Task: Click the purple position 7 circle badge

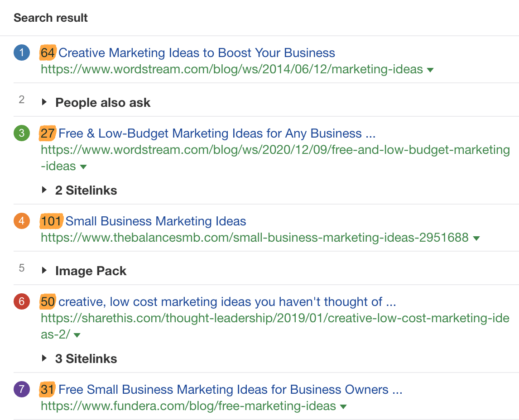Action: click(22, 390)
